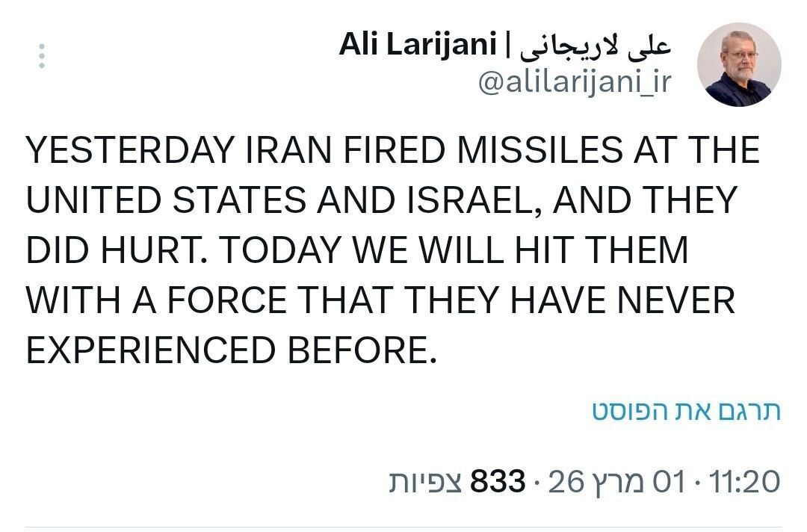Click Ali Larijani's round profile picture
This screenshot has height=532, width=807.
click(738, 64)
